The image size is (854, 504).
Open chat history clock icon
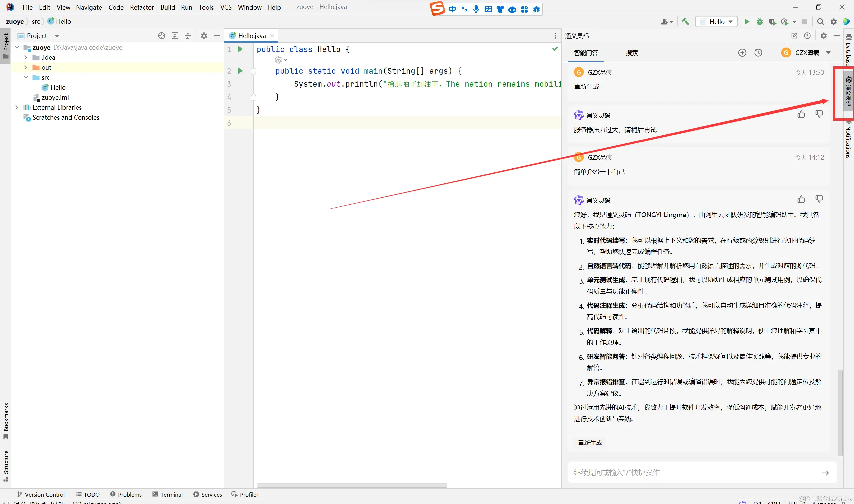point(758,53)
